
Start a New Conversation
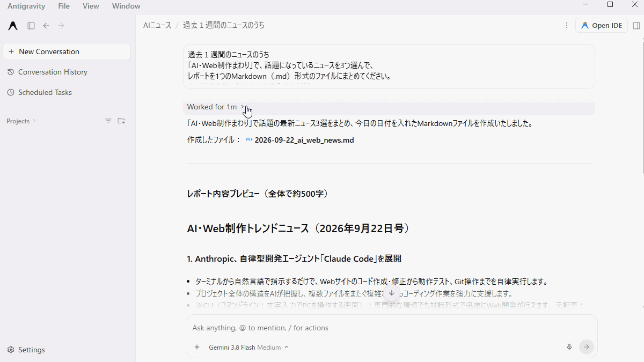pos(67,51)
